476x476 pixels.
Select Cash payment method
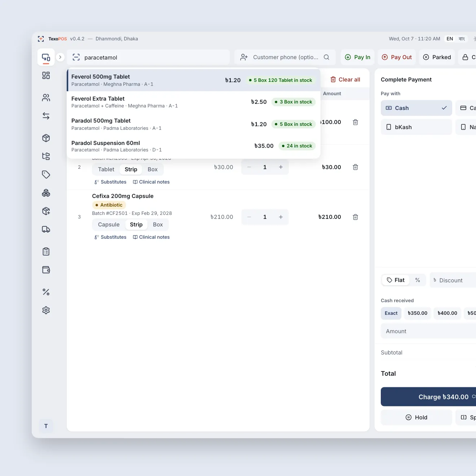tap(416, 108)
